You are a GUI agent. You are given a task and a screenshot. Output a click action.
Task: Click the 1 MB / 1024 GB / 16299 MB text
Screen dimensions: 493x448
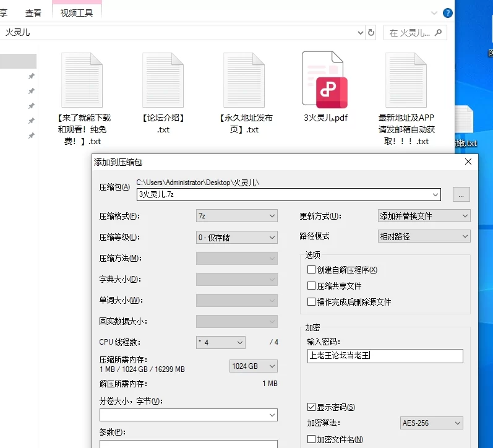142,369
